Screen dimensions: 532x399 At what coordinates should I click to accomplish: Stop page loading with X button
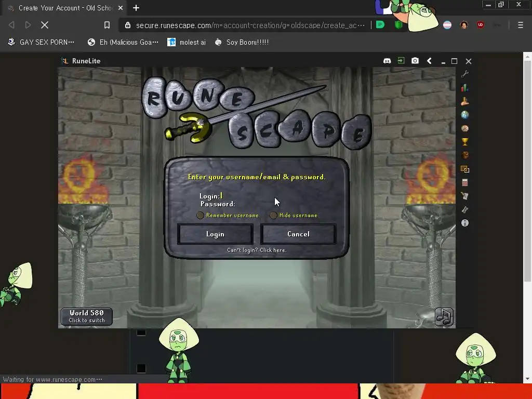click(x=45, y=25)
